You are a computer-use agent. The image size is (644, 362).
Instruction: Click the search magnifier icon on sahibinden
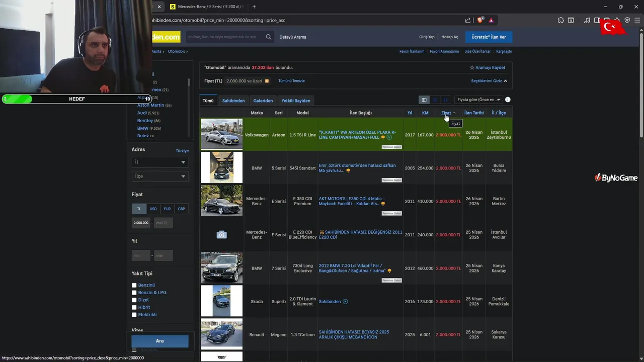269,37
